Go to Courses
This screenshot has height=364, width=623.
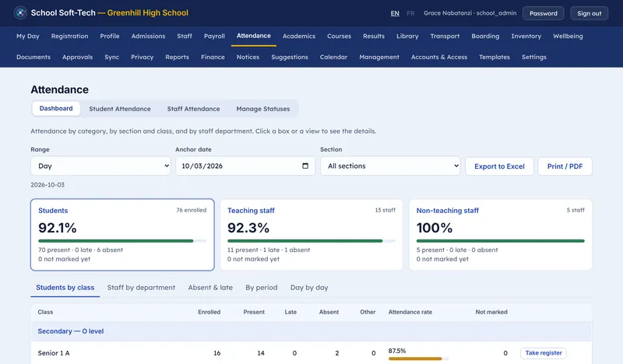coord(339,36)
